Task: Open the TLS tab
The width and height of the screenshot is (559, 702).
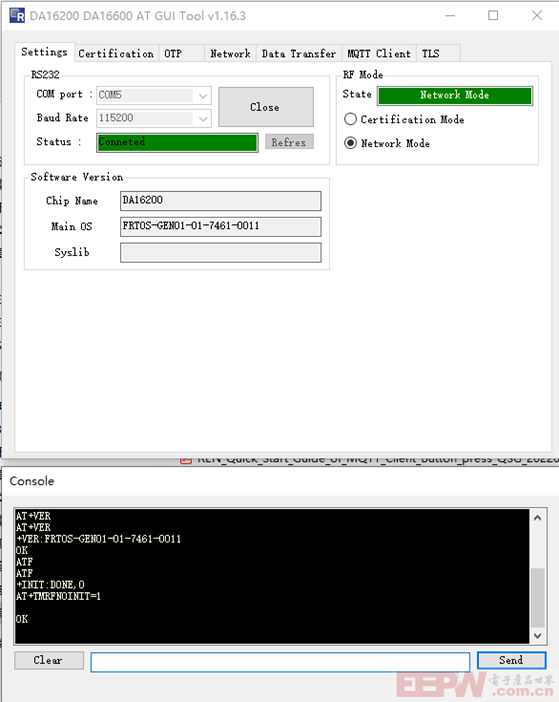Action: pyautogui.click(x=438, y=53)
